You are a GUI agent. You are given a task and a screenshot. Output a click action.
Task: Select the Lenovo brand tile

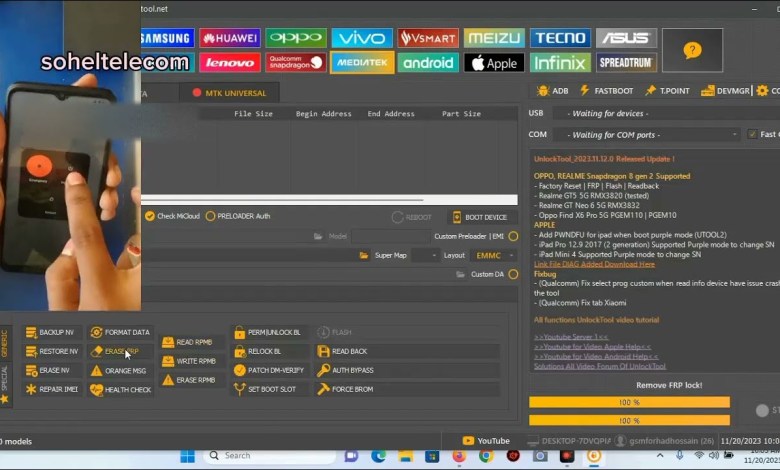(x=230, y=63)
